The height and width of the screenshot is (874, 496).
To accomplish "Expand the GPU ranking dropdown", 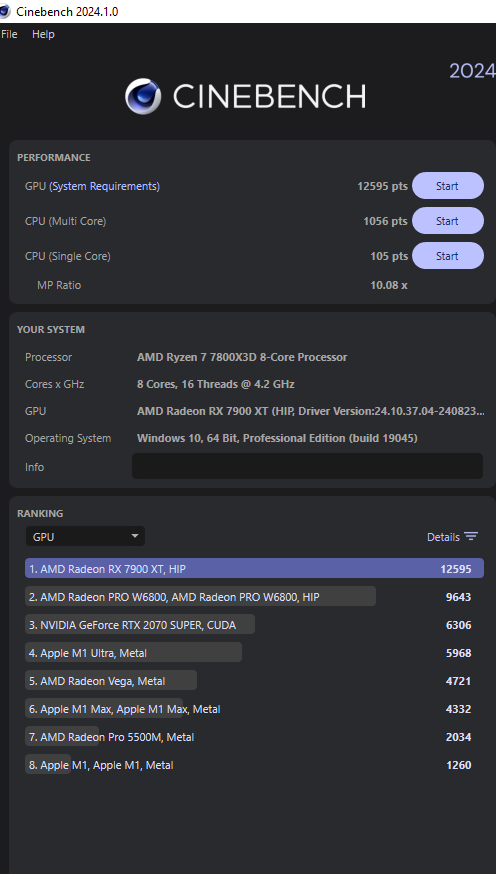I will (x=85, y=537).
